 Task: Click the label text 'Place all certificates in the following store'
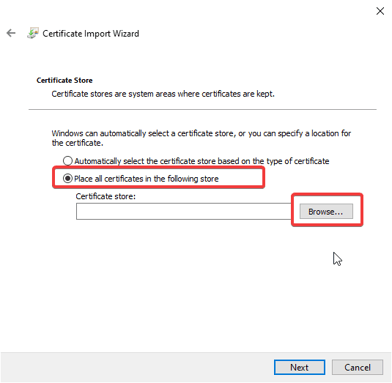click(146, 179)
